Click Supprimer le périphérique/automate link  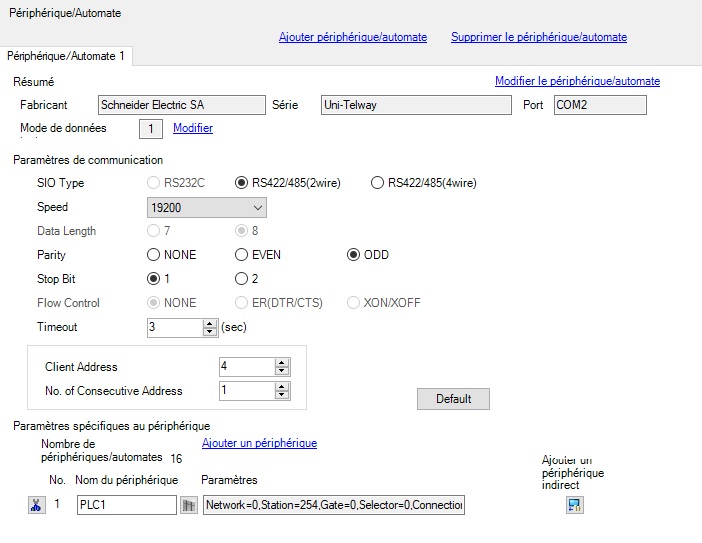tap(538, 37)
